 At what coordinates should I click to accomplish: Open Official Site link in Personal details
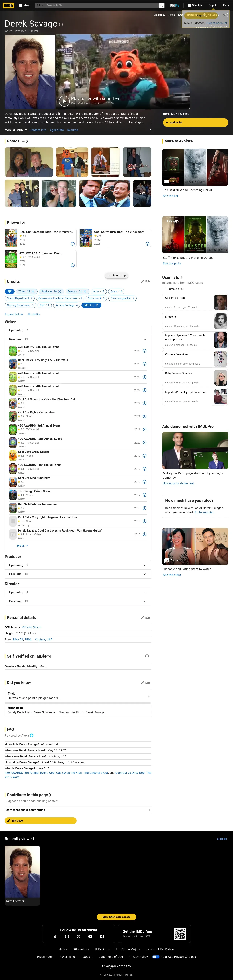pyautogui.click(x=32, y=627)
